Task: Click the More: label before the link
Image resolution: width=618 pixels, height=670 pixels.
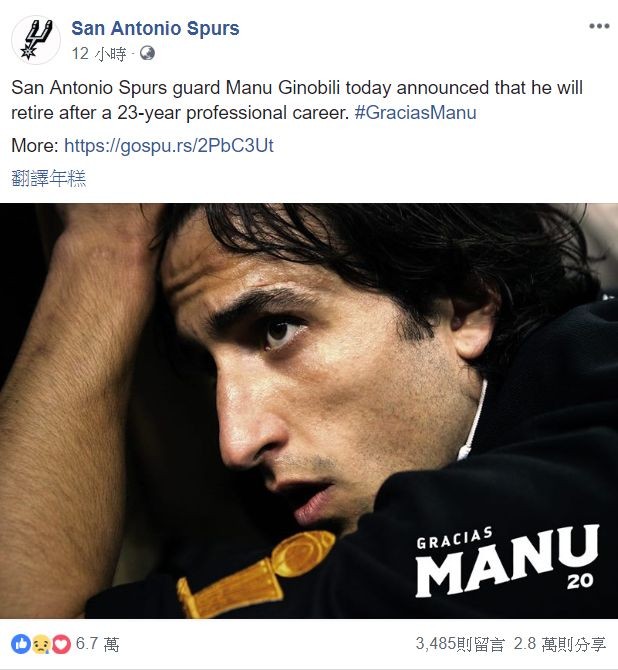Action: pos(35,146)
